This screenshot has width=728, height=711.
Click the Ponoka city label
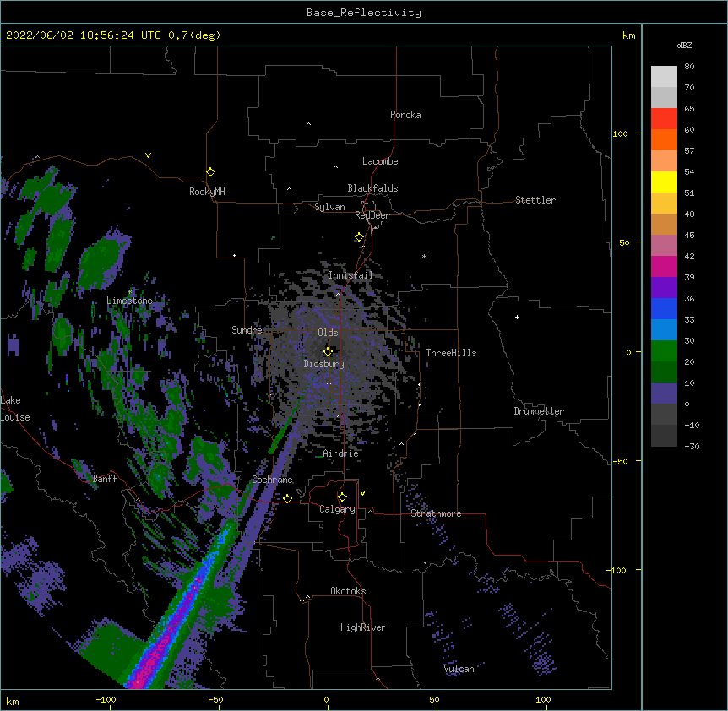(405, 115)
